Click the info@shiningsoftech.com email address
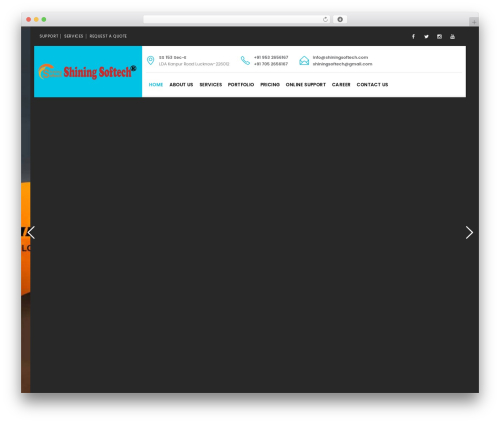This screenshot has width=500, height=423. coord(340,57)
